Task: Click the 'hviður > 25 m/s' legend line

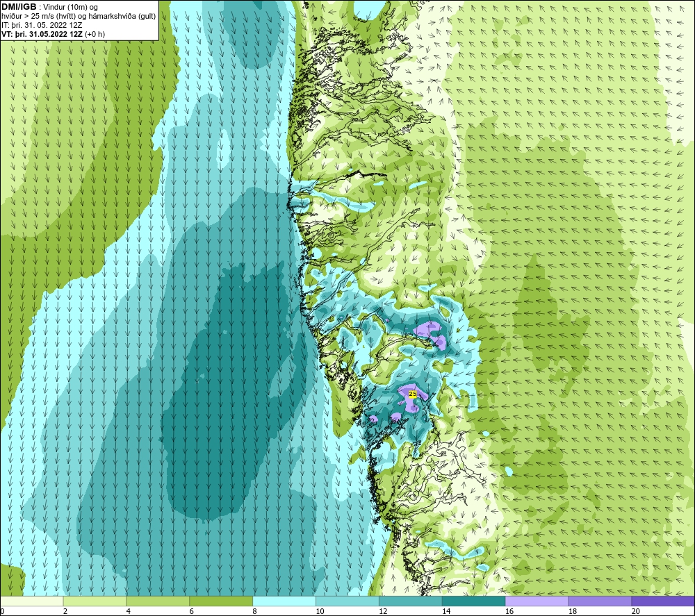Action: point(79,17)
